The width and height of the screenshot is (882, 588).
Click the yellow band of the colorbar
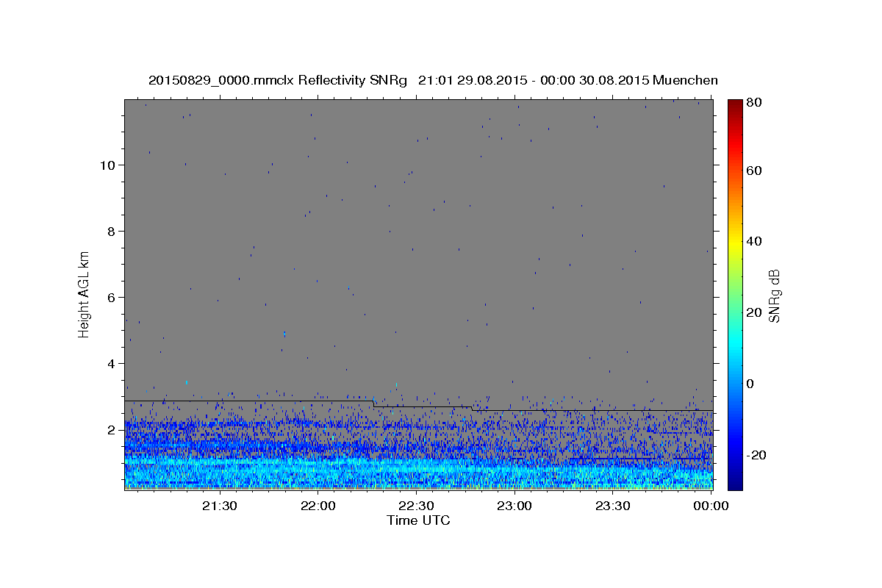tap(735, 243)
